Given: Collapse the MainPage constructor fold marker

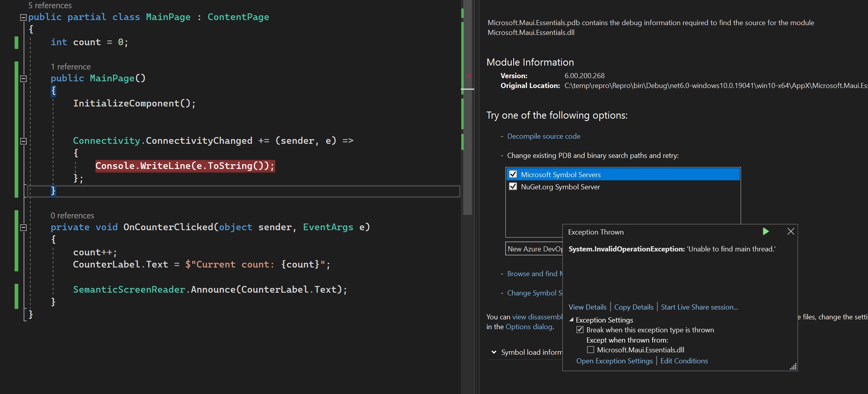Looking at the screenshot, I should [23, 78].
